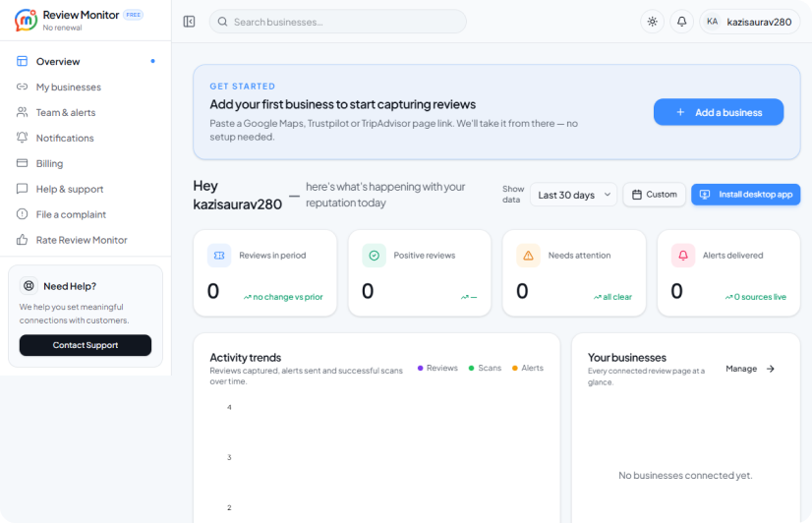Click 'no change vs prior' text
Viewport: 812px width, 523px height.
[287, 297]
